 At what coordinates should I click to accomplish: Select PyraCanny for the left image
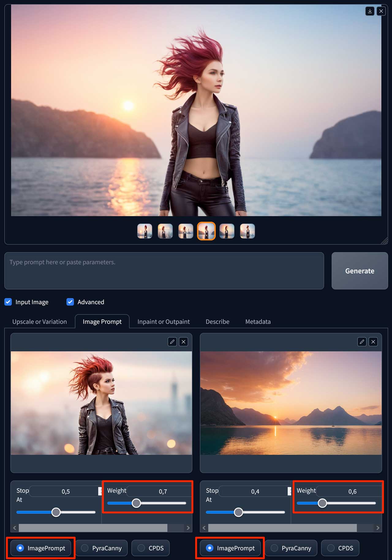[101, 548]
